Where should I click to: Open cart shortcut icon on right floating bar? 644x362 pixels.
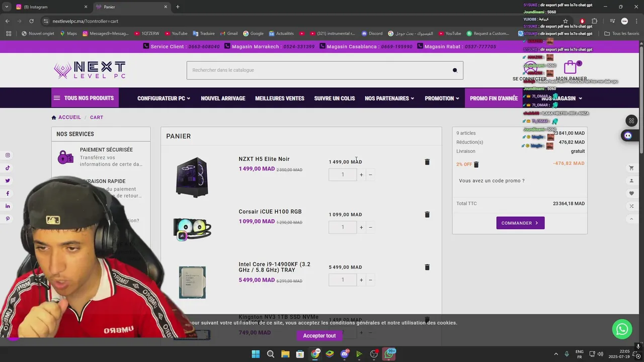(x=631, y=168)
